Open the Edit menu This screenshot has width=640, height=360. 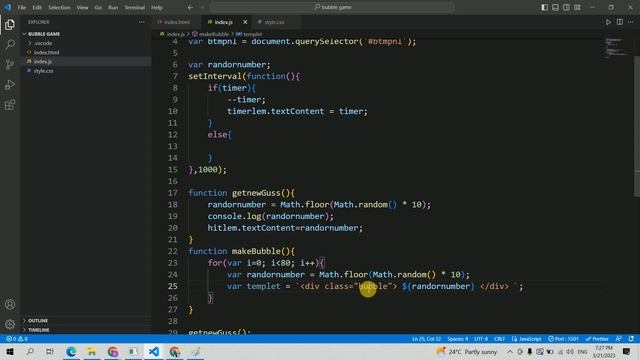point(37,7)
